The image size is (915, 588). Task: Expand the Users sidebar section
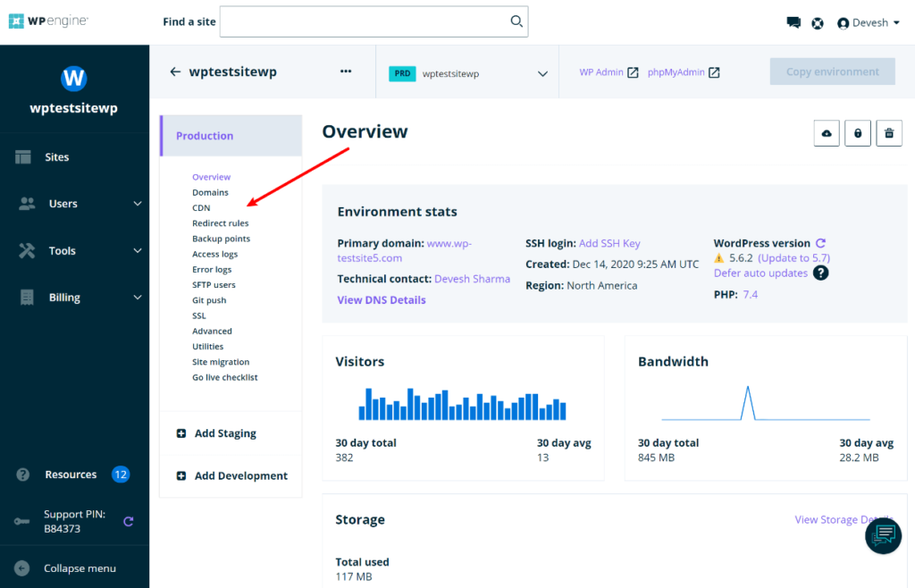click(63, 203)
